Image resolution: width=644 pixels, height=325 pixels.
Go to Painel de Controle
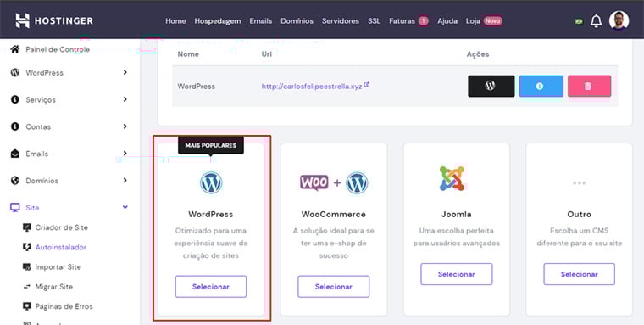tap(58, 49)
